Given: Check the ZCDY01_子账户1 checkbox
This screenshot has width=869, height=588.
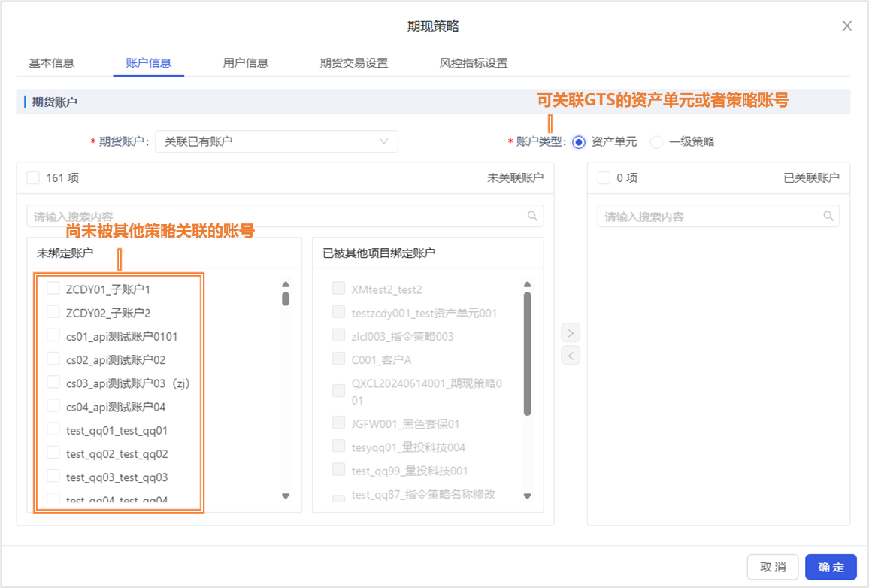Looking at the screenshot, I should click(53, 289).
